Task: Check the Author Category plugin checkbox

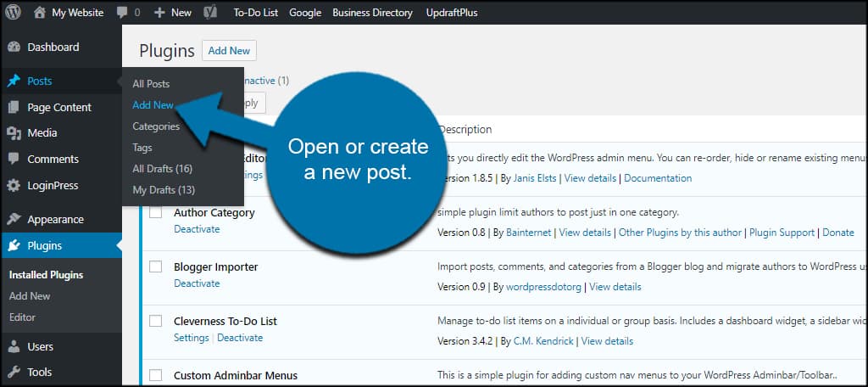Action: click(156, 212)
